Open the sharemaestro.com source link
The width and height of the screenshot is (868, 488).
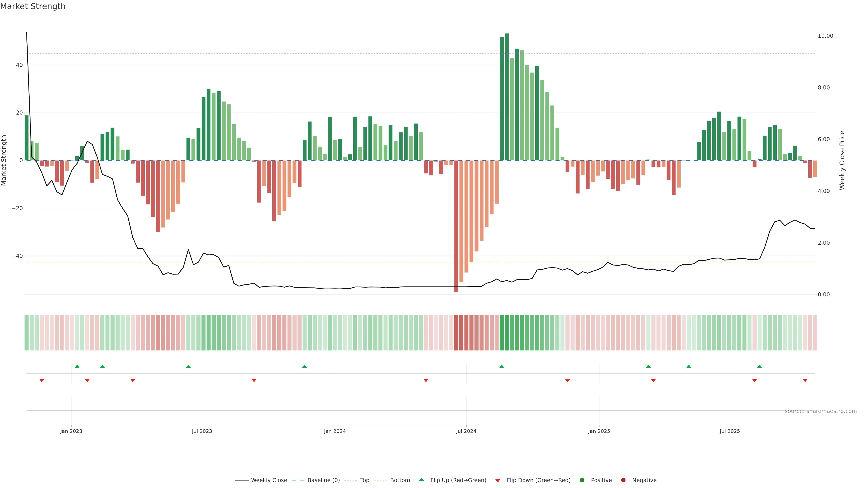pos(821,411)
